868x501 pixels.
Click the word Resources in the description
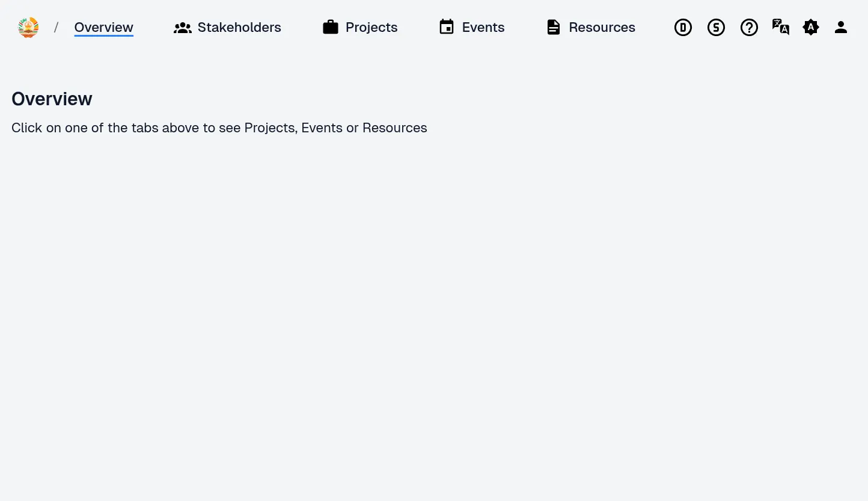click(x=394, y=128)
